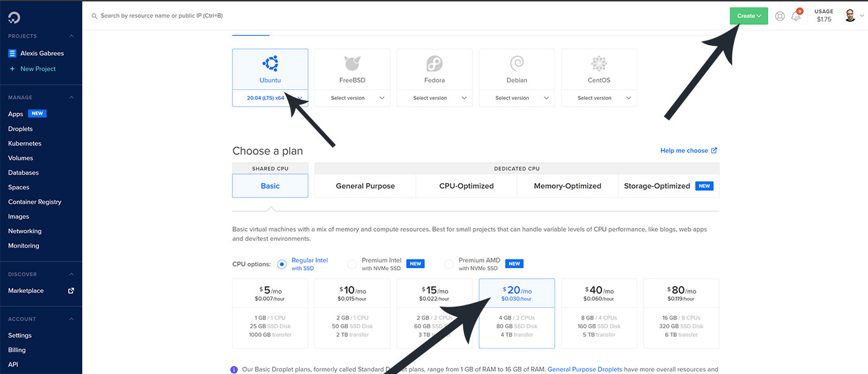Open the Create dropdown button

pyautogui.click(x=749, y=16)
